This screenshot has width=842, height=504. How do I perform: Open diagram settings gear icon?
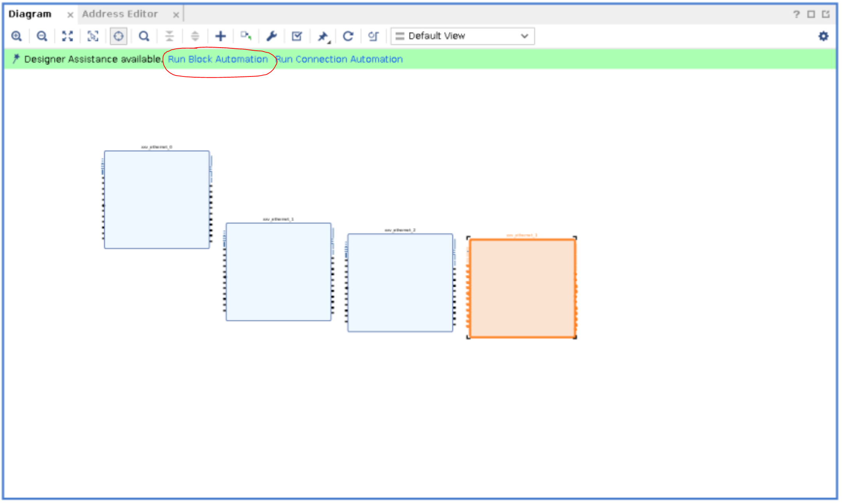[x=823, y=36]
